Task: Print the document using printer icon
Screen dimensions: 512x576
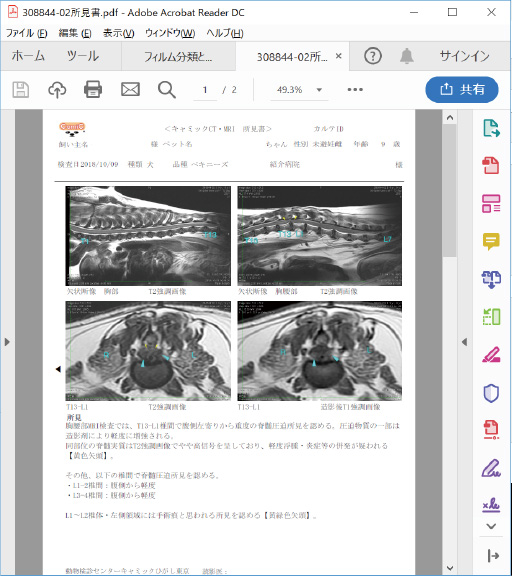Action: click(93, 89)
